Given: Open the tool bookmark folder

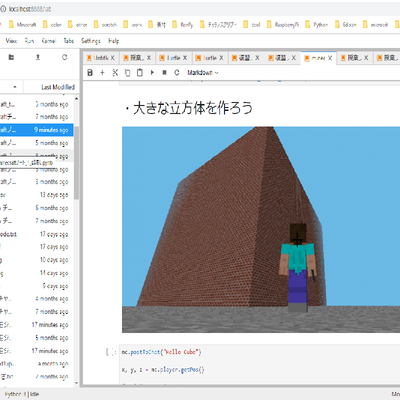Looking at the screenshot, I should tap(252, 25).
